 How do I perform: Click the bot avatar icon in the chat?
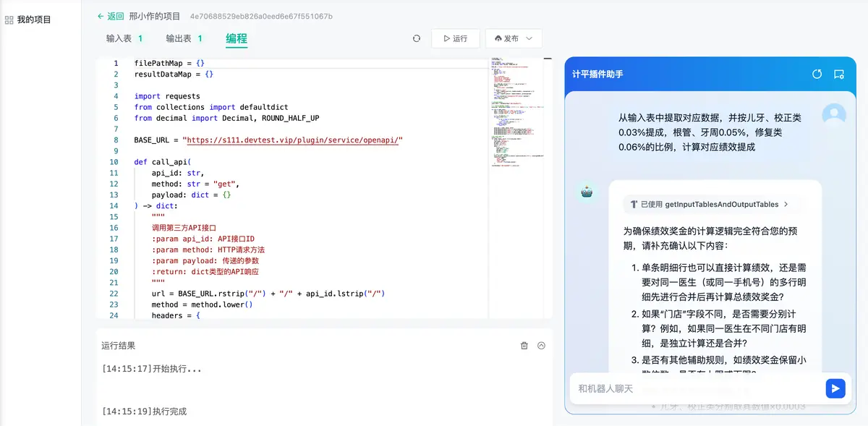click(x=587, y=192)
